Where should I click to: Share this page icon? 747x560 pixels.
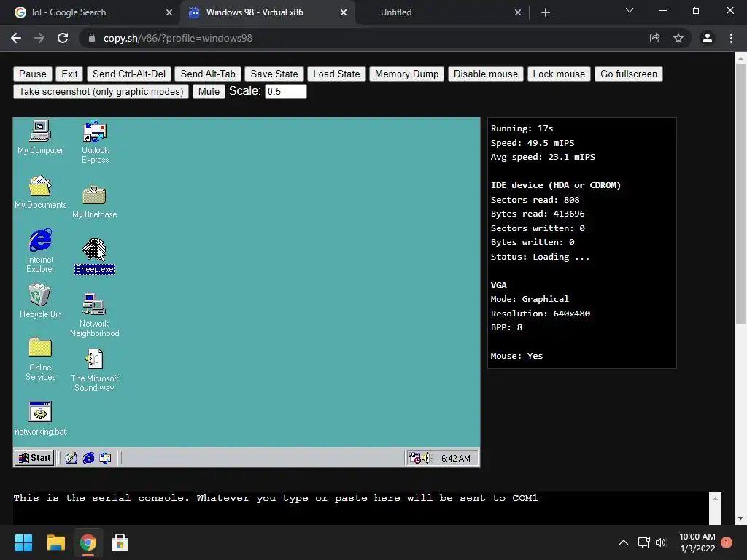[x=654, y=38]
